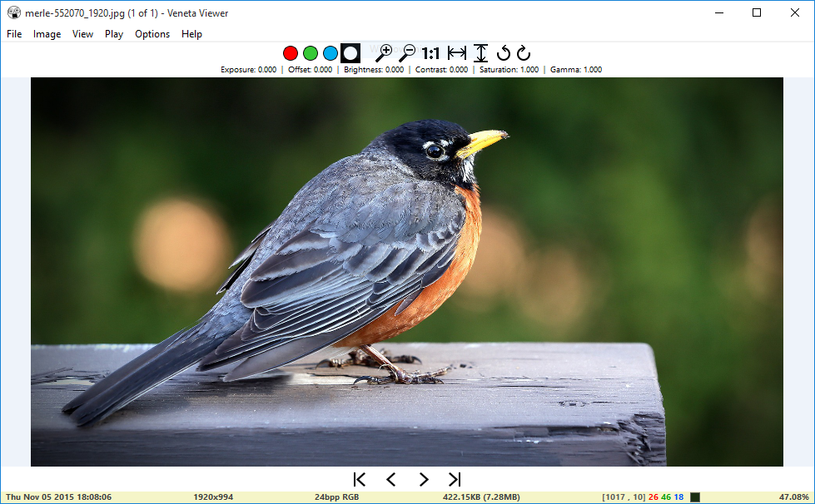
Task: Toggle the green channel circle
Action: point(311,53)
